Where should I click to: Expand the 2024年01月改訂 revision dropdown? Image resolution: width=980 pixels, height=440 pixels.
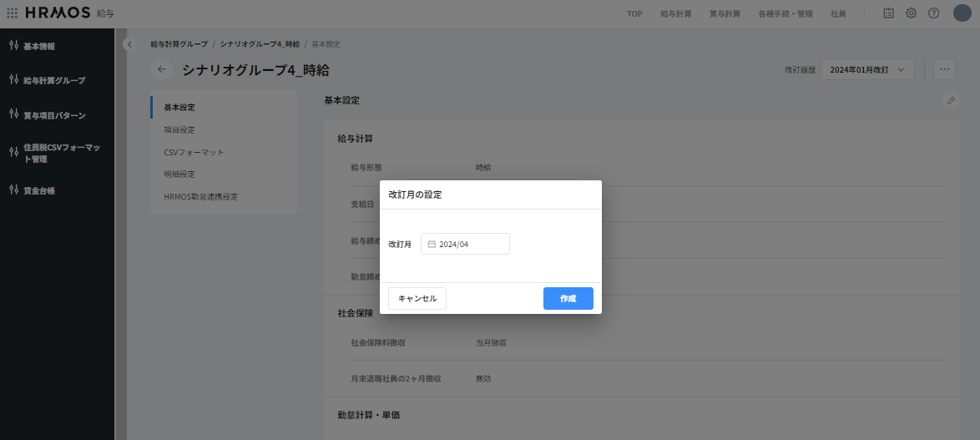[867, 69]
